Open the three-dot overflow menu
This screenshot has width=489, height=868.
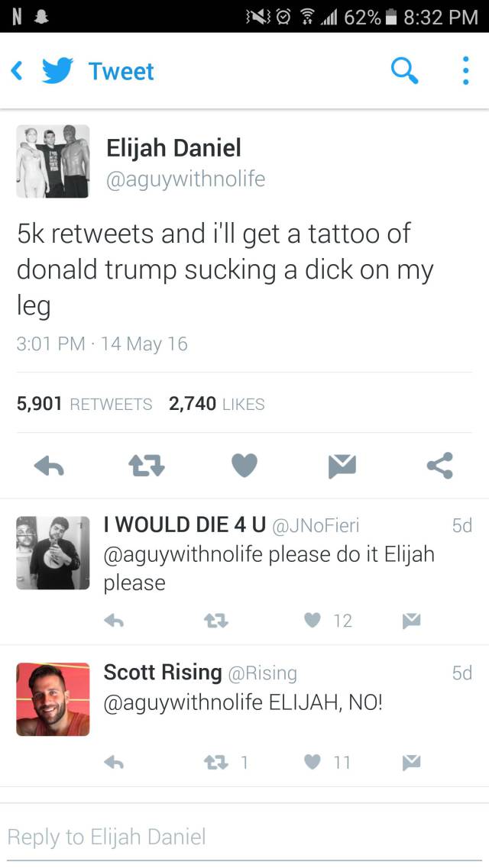(x=465, y=71)
